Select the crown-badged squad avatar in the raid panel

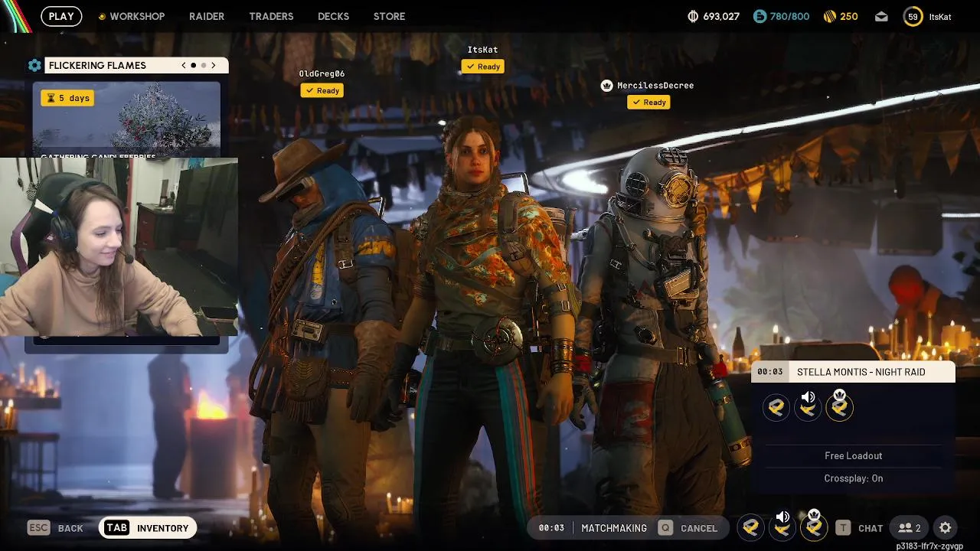[839, 407]
